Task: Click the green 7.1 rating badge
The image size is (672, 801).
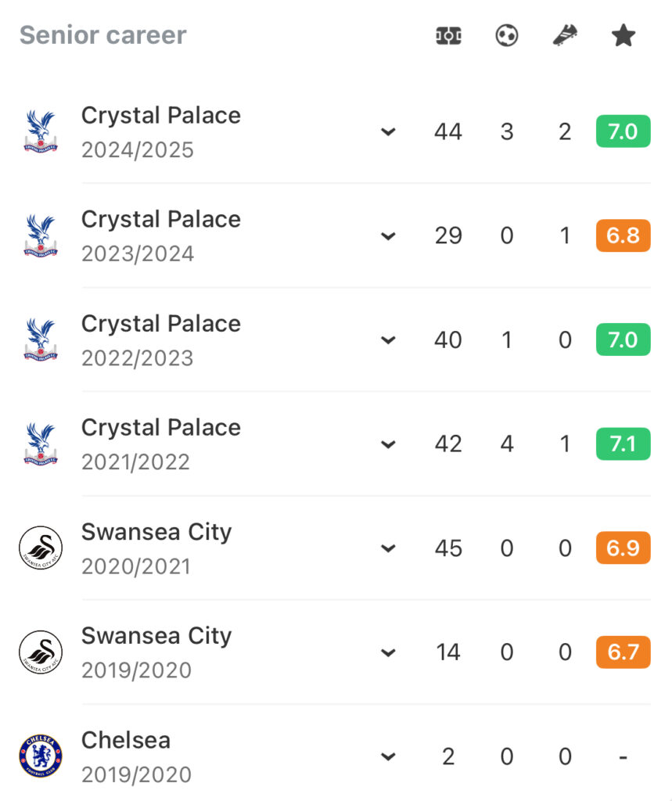Action: click(623, 444)
